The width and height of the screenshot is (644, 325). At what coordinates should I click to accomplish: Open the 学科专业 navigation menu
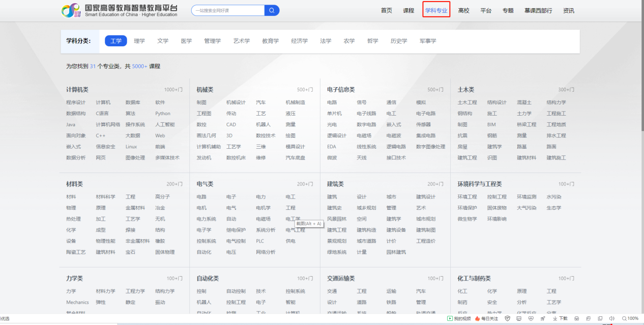pyautogui.click(x=436, y=10)
